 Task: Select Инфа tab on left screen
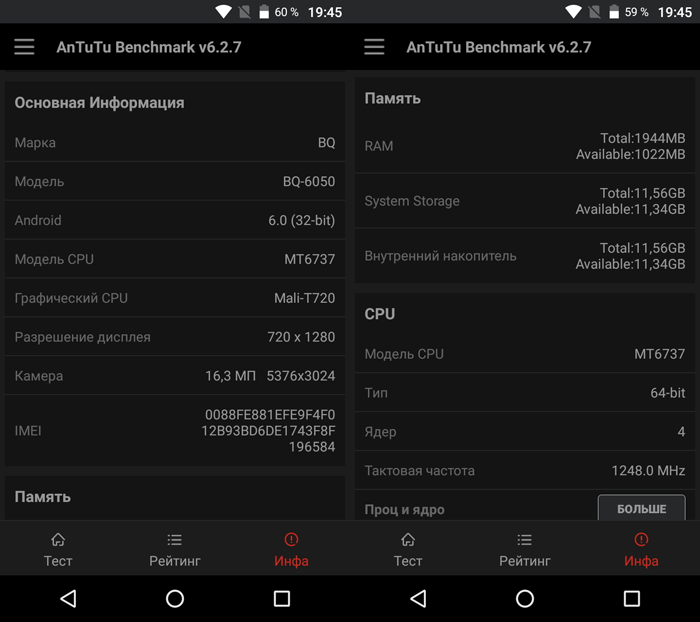[291, 549]
